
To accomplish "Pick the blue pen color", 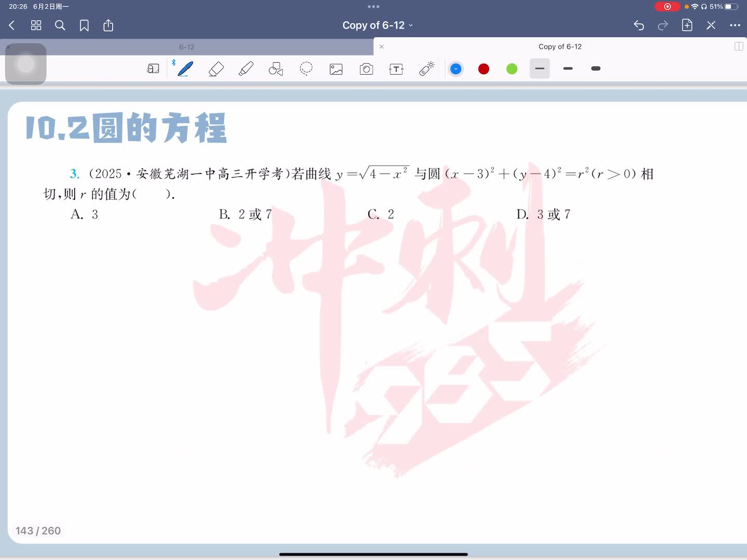I will pyautogui.click(x=456, y=69).
